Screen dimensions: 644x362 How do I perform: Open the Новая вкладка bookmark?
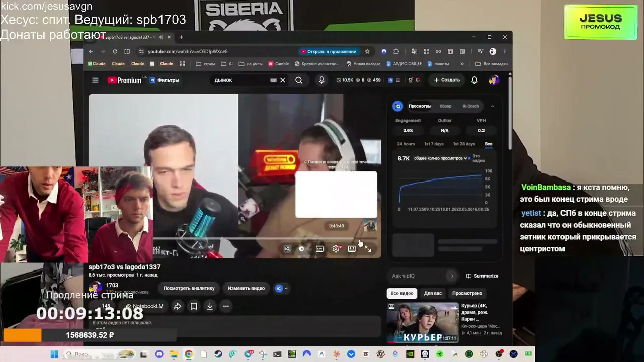364,64
